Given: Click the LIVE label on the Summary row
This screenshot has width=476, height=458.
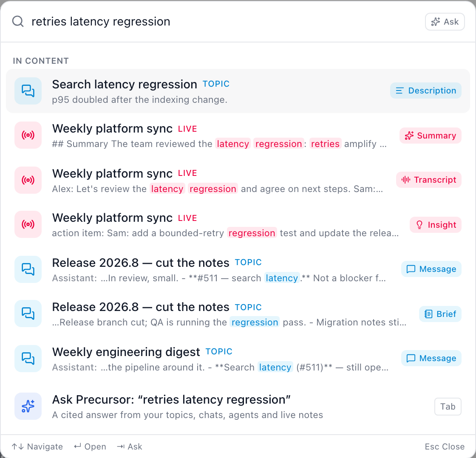Looking at the screenshot, I should pyautogui.click(x=187, y=129).
